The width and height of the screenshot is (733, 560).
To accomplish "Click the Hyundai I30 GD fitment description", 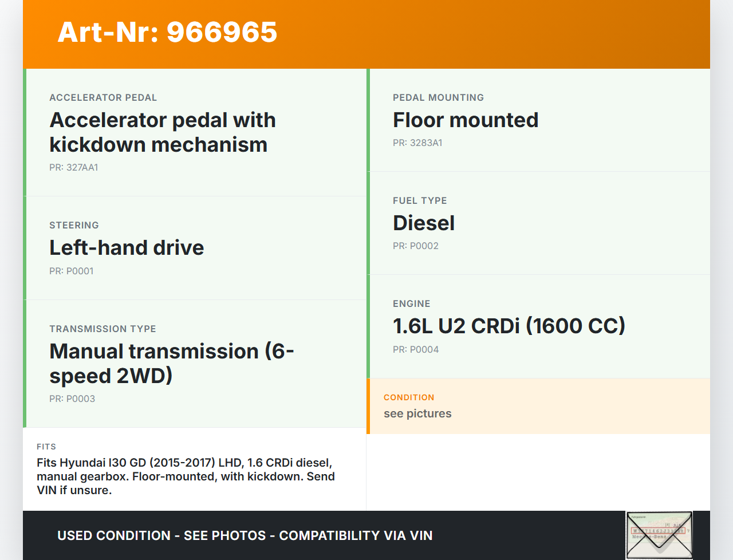I will (x=186, y=476).
